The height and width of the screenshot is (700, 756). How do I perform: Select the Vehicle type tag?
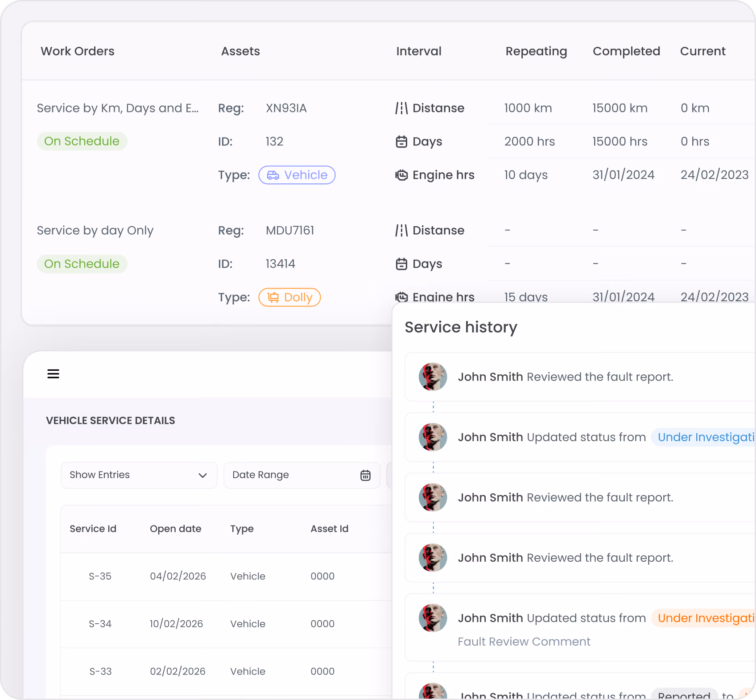click(x=297, y=175)
